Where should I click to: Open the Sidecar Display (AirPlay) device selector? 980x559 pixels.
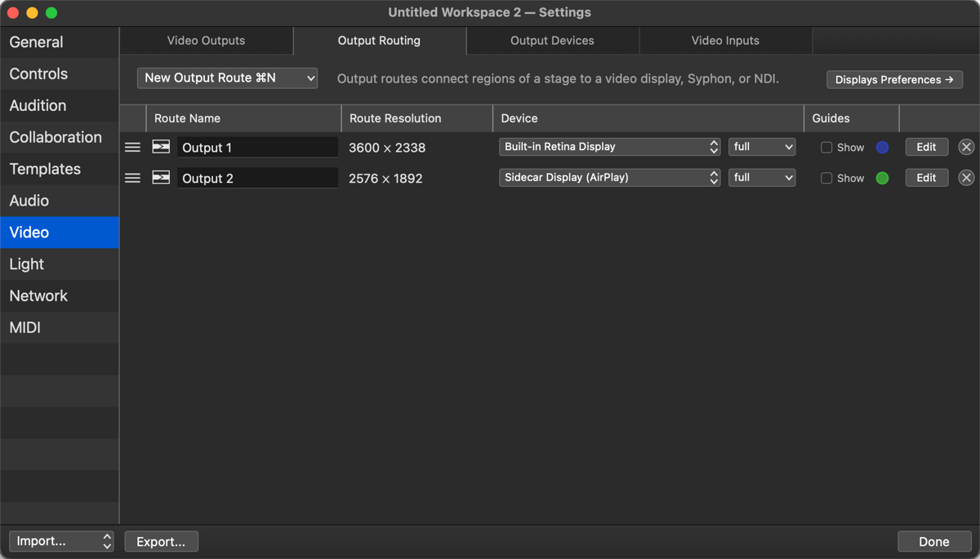609,177
